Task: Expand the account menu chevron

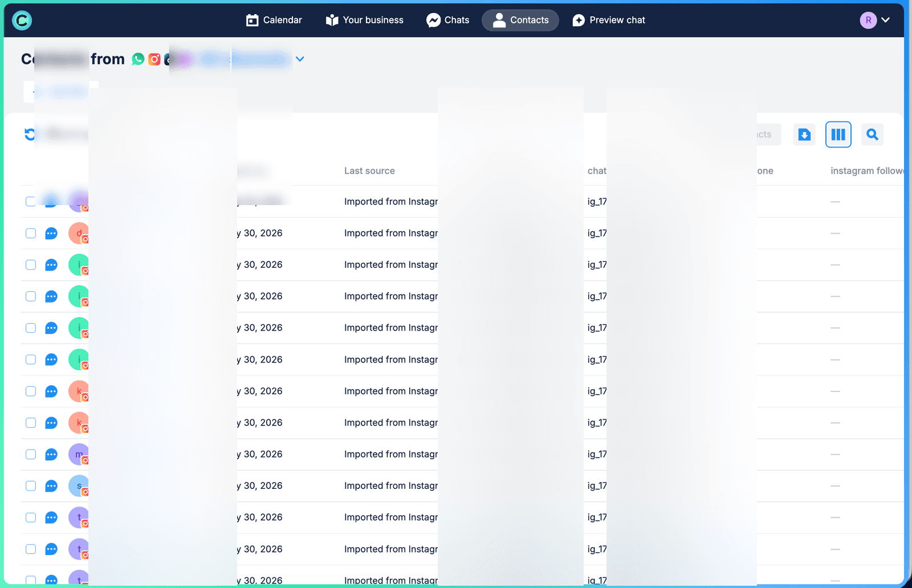Action: [x=886, y=20]
